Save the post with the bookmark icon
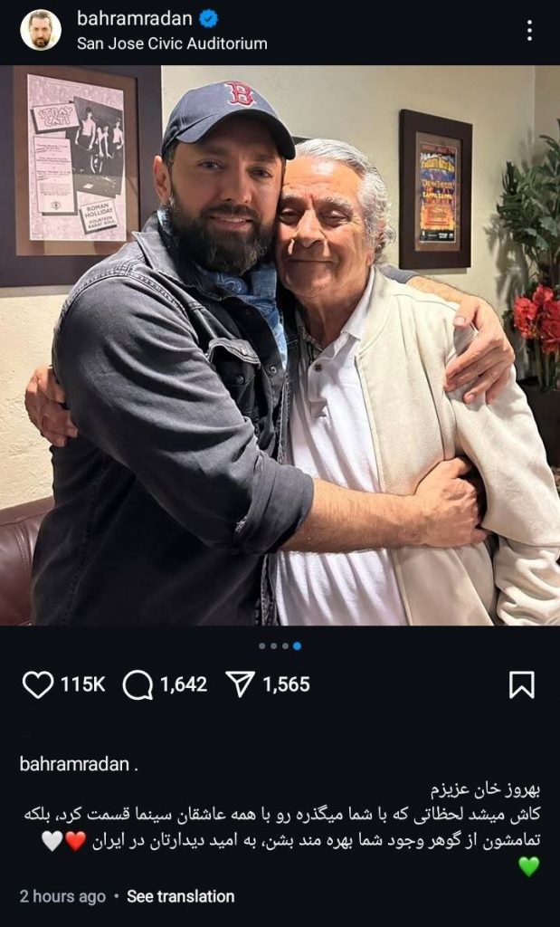 (521, 685)
